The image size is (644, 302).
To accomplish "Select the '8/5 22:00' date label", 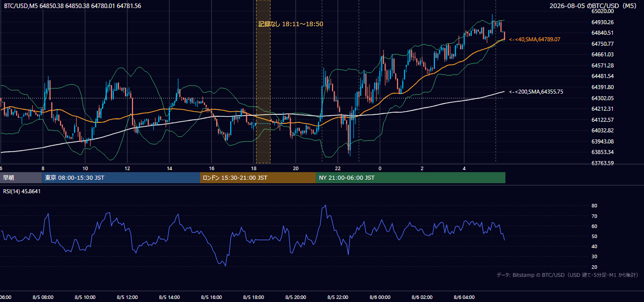I will click(x=338, y=297).
